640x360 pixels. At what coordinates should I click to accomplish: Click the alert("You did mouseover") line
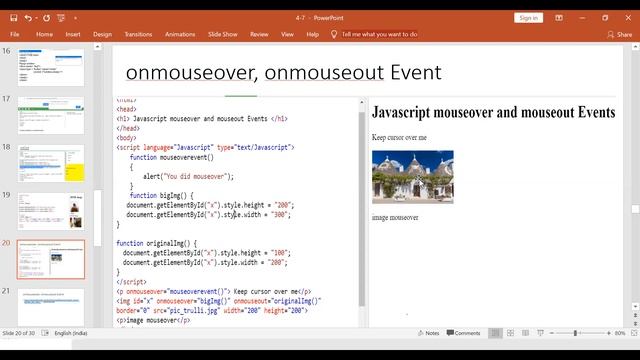point(189,177)
